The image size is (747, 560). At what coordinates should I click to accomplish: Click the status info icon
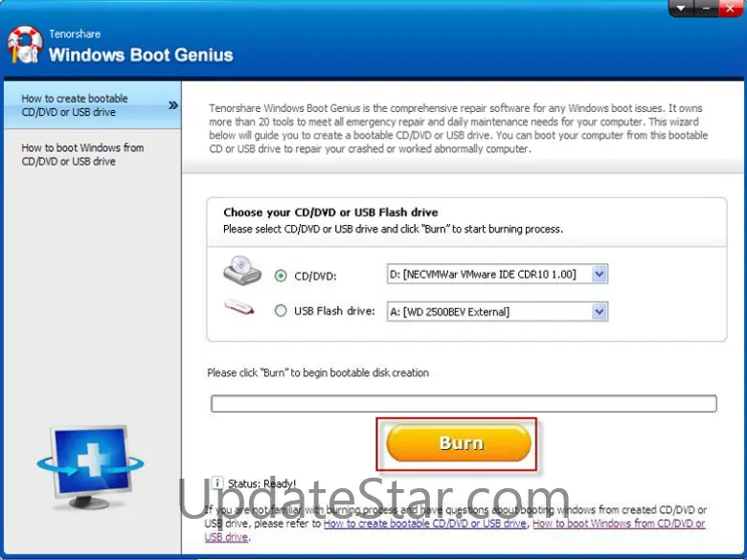click(216, 482)
